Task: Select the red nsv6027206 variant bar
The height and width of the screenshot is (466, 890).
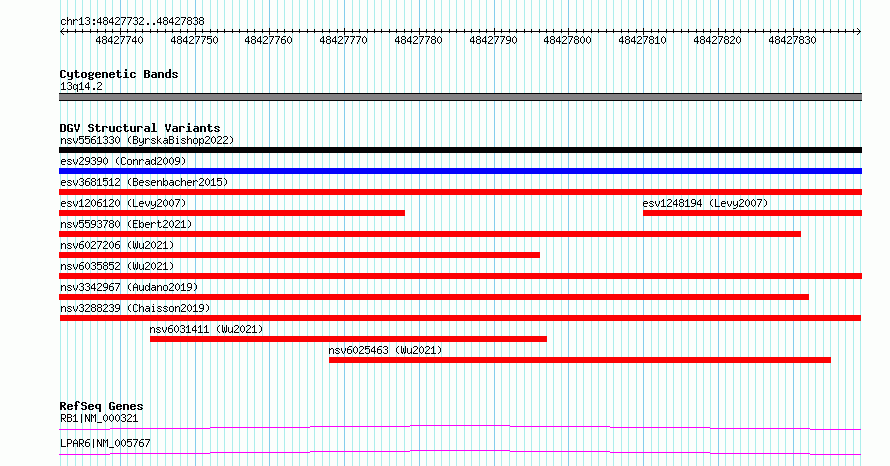Action: pos(299,255)
